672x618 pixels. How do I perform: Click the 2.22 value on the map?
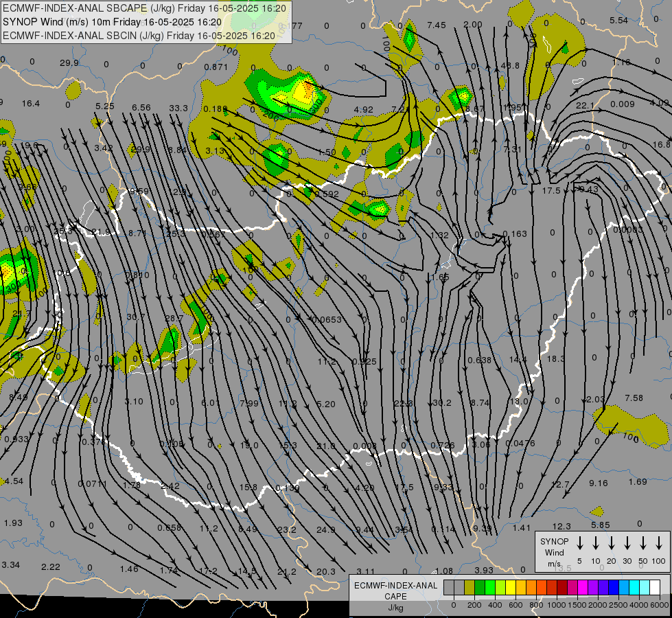click(x=51, y=567)
